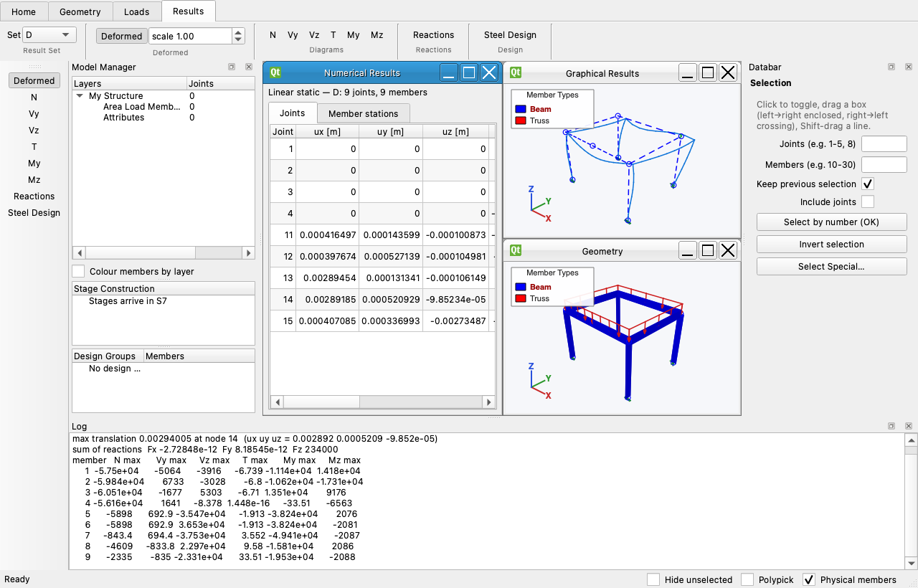
Task: Enable Hide unselected checkbox
Action: 653,579
